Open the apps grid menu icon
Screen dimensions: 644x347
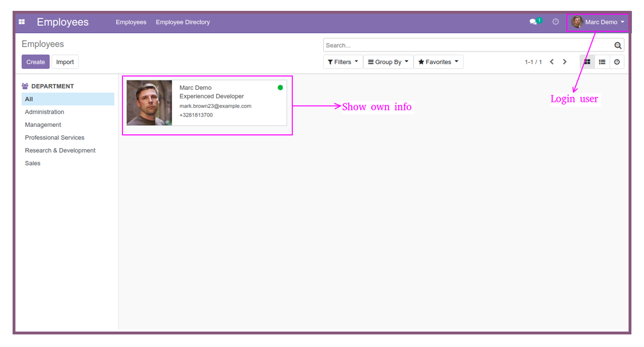coord(22,22)
